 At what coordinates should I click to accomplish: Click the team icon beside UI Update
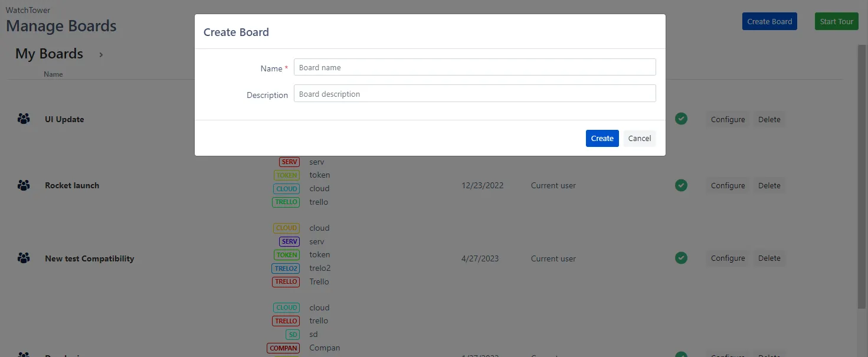point(24,119)
